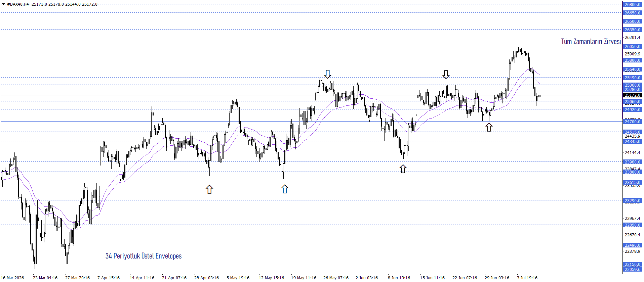The width and height of the screenshot is (644, 282).
Task: Click the 22967.4 price scale value
Action: [632, 219]
